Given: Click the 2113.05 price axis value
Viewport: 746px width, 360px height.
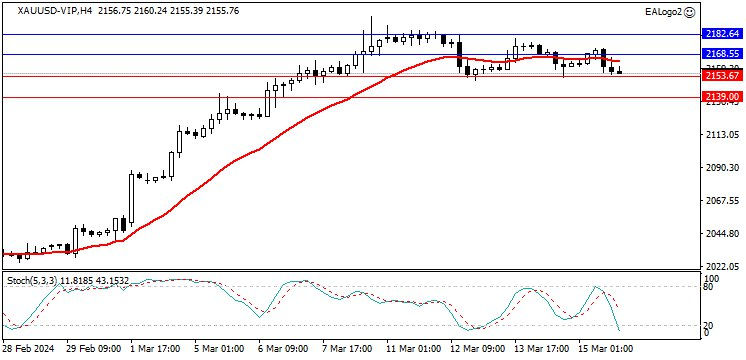Looking at the screenshot, I should click(722, 135).
